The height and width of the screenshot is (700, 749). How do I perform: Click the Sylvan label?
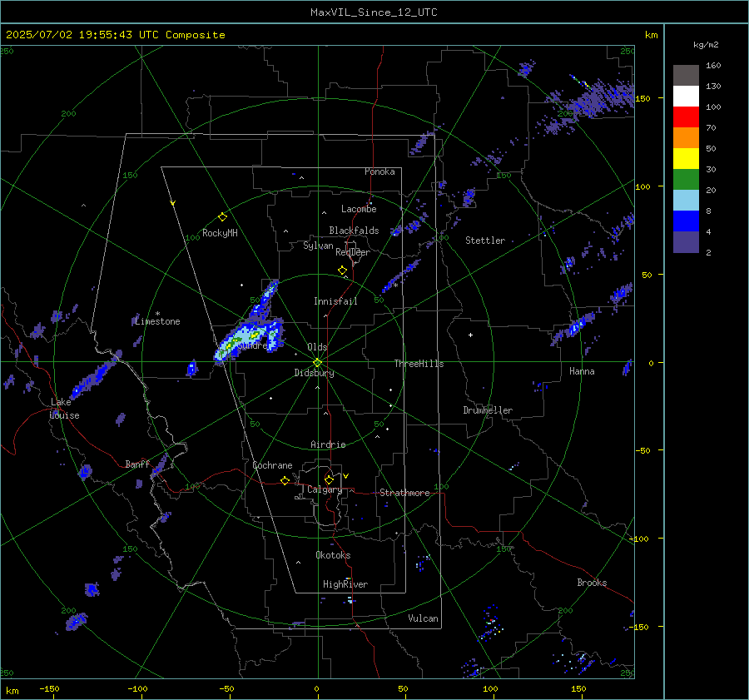pos(318,246)
